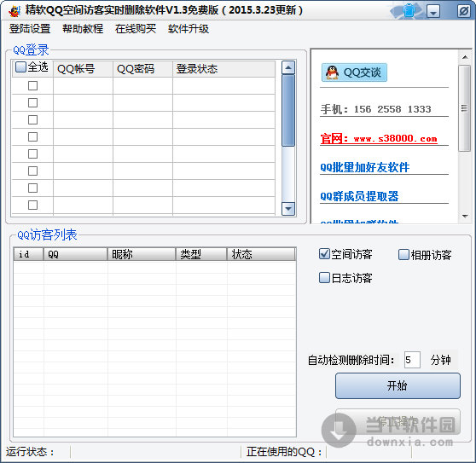Viewport: 476px width, 463px height.
Task: Open the 软件升级 menu
Action: click(189, 29)
